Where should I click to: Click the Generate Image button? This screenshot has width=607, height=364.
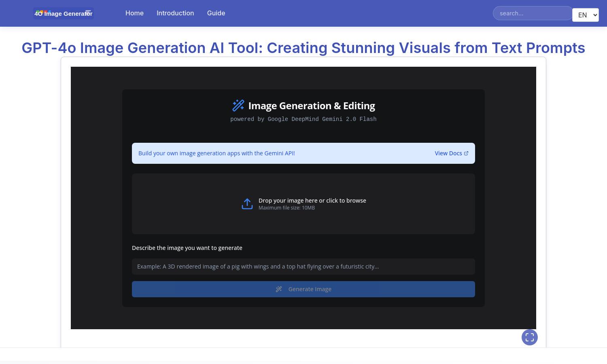(303, 289)
